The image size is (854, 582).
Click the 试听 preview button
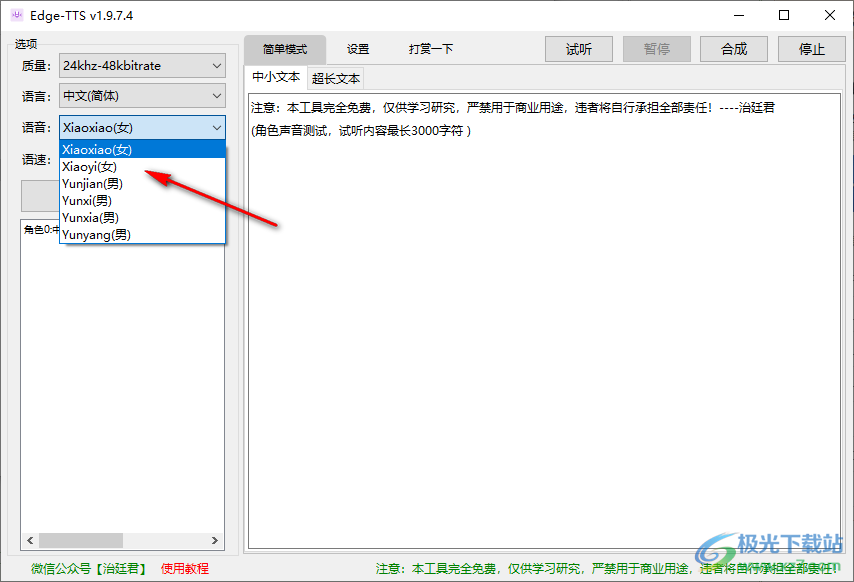point(579,50)
